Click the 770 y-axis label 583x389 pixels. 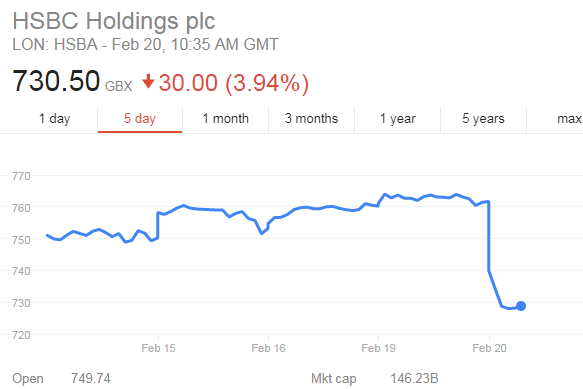tap(21, 176)
